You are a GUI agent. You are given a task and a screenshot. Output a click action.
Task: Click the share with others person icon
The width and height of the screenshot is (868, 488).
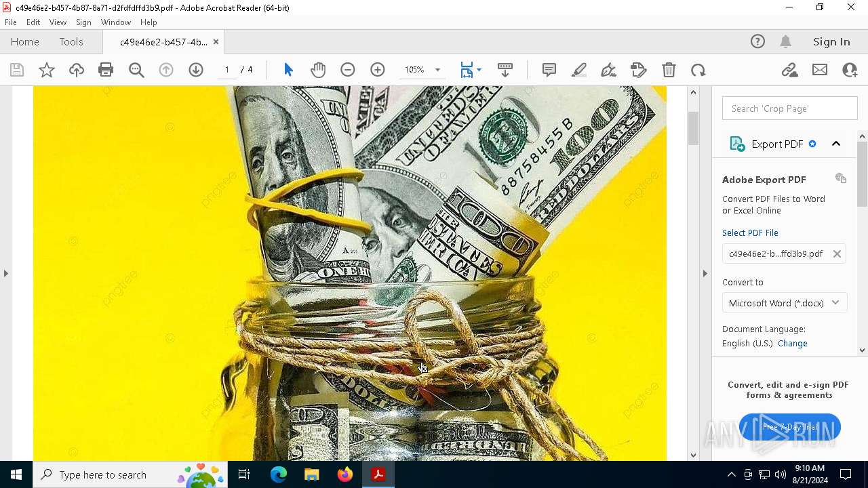(x=850, y=70)
